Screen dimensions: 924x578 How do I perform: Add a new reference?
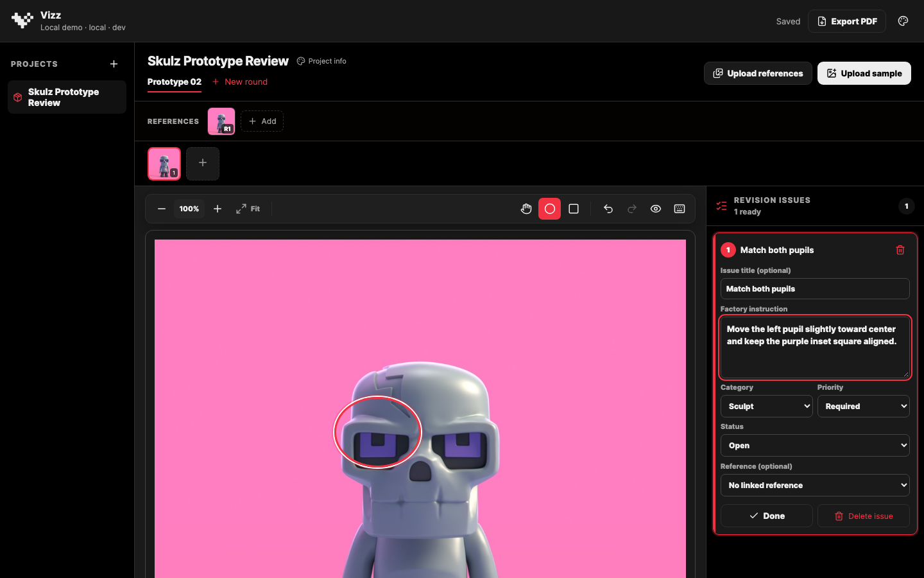262,121
